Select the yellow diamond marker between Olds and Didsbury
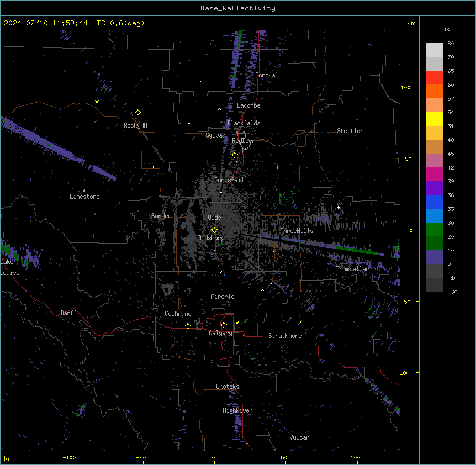 pos(214,230)
